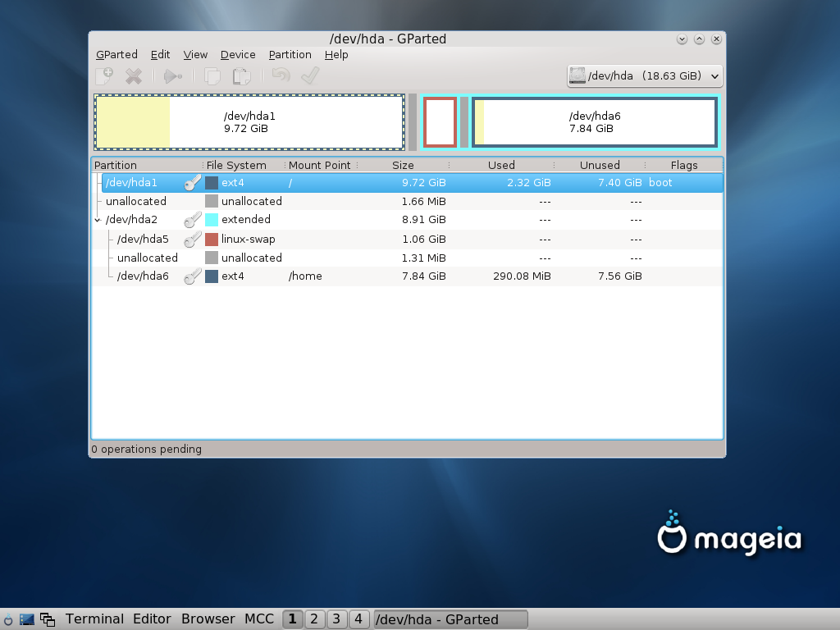This screenshot has height=630, width=840.
Task: Open the /dev/hda device dropdown
Action: tap(645, 76)
